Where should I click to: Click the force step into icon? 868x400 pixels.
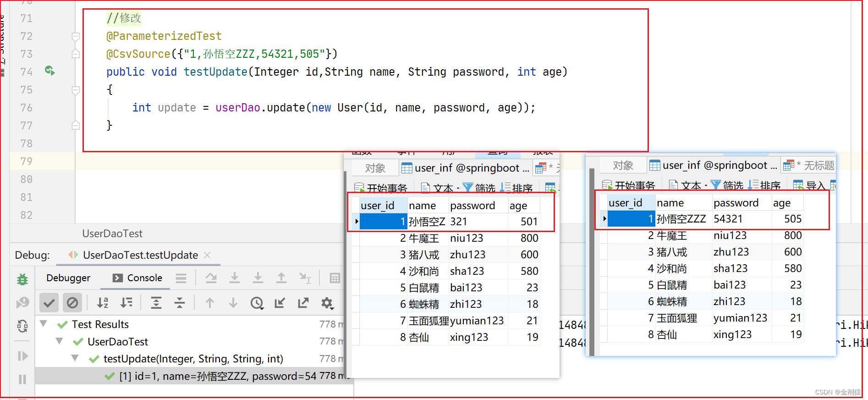[258, 278]
